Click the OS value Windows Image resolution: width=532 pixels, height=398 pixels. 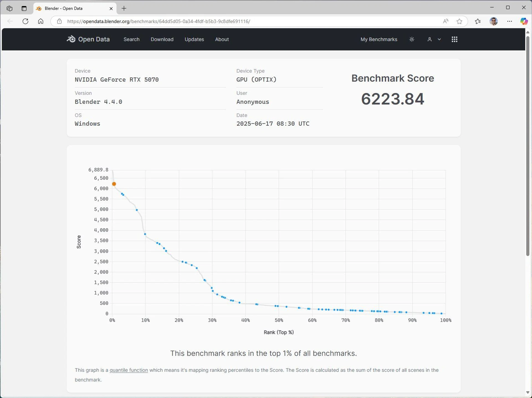click(87, 124)
